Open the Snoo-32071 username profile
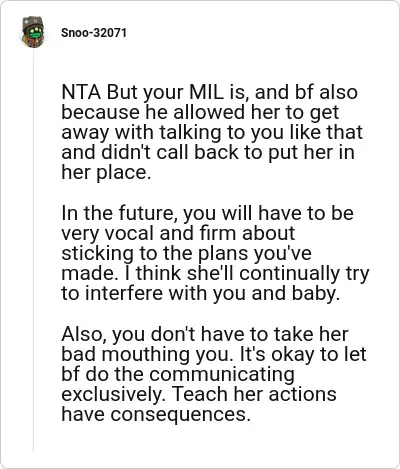This screenshot has width=400, height=469. [x=94, y=33]
